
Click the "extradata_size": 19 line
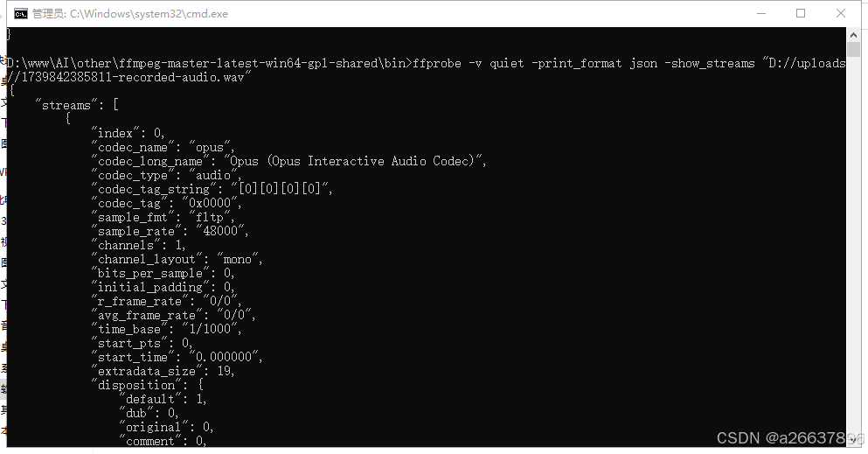click(163, 371)
